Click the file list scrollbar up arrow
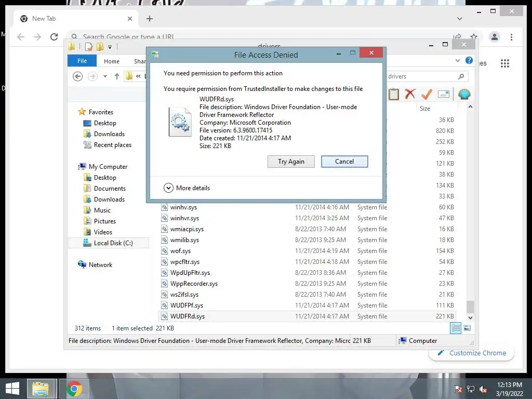Image resolution: width=532 pixels, height=399 pixels. coord(470,107)
